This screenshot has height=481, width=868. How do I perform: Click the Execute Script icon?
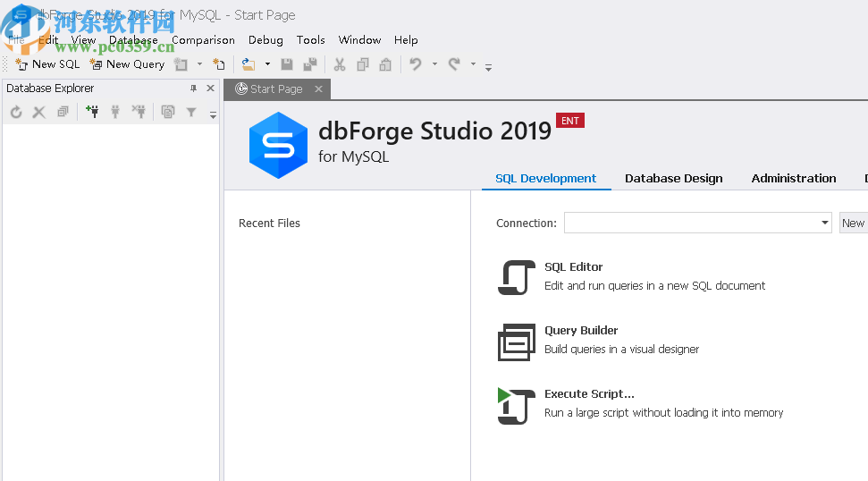(x=517, y=406)
